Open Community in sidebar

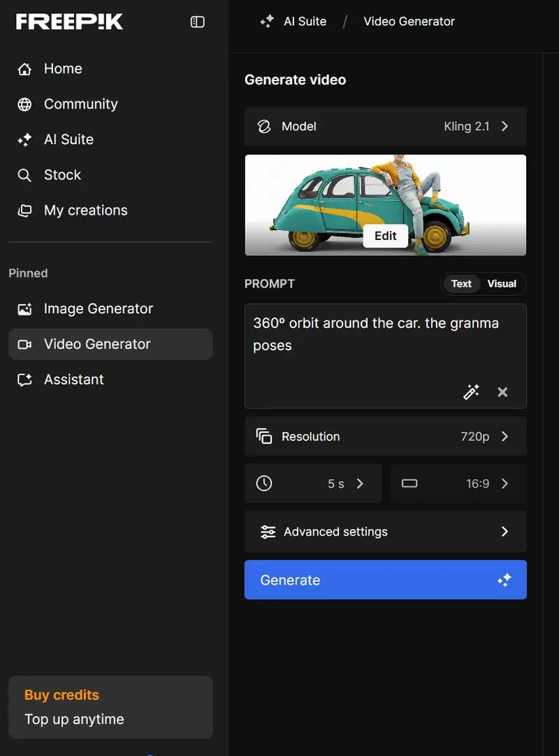coord(81,104)
